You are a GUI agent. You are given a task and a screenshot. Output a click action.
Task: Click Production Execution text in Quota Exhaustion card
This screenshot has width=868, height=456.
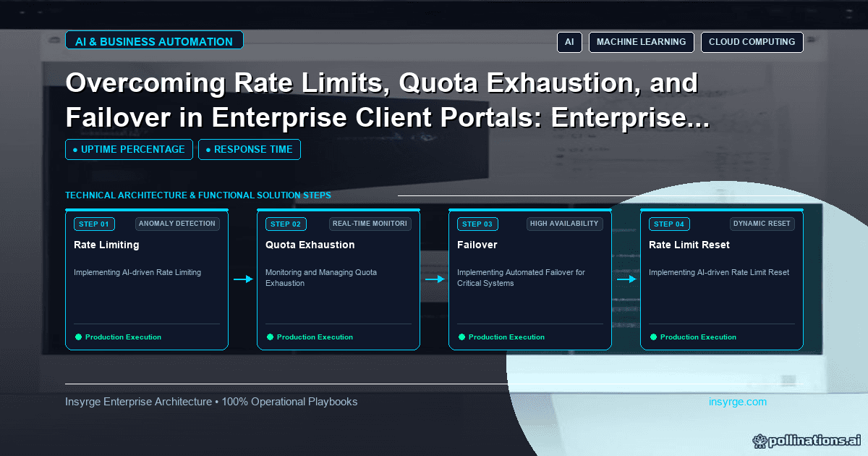click(315, 337)
